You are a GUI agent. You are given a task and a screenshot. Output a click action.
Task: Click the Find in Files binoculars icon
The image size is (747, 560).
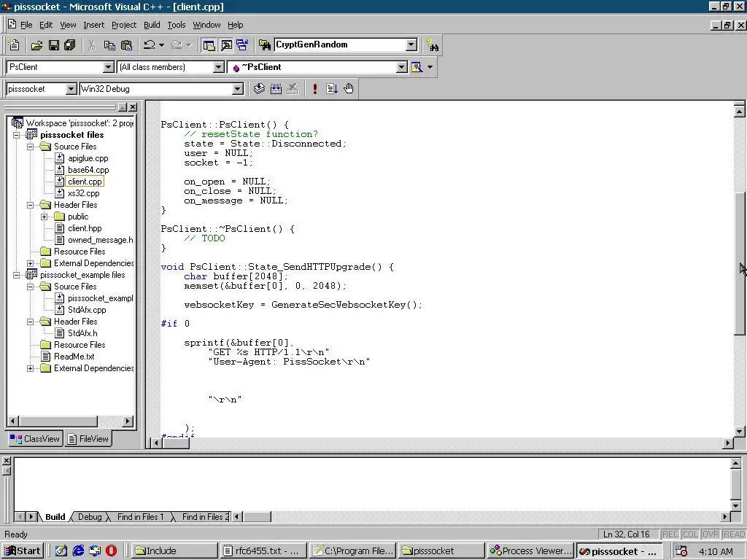264,45
